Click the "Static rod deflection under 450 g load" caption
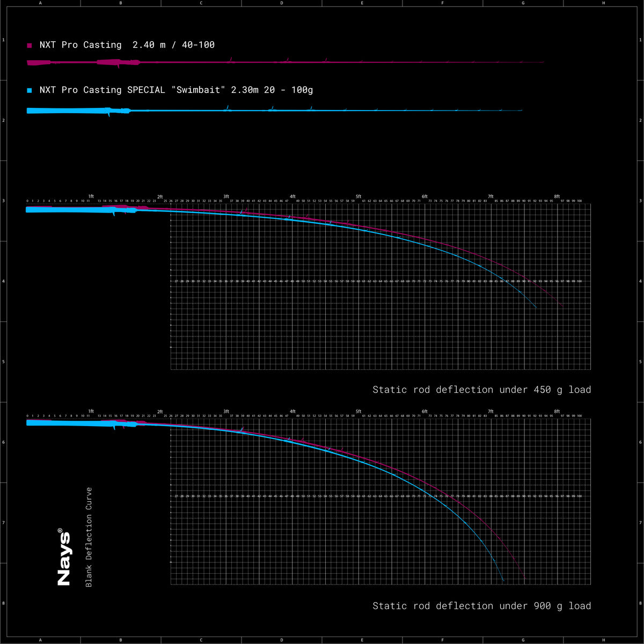 click(x=481, y=390)
